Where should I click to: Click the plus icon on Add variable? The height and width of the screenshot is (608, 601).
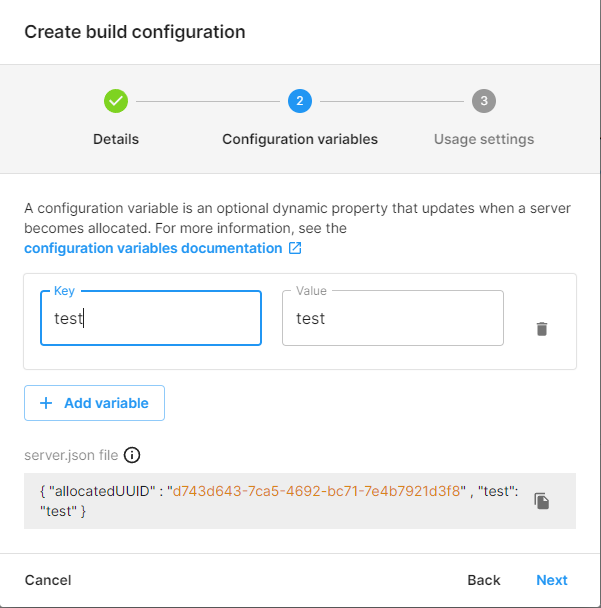click(x=46, y=403)
